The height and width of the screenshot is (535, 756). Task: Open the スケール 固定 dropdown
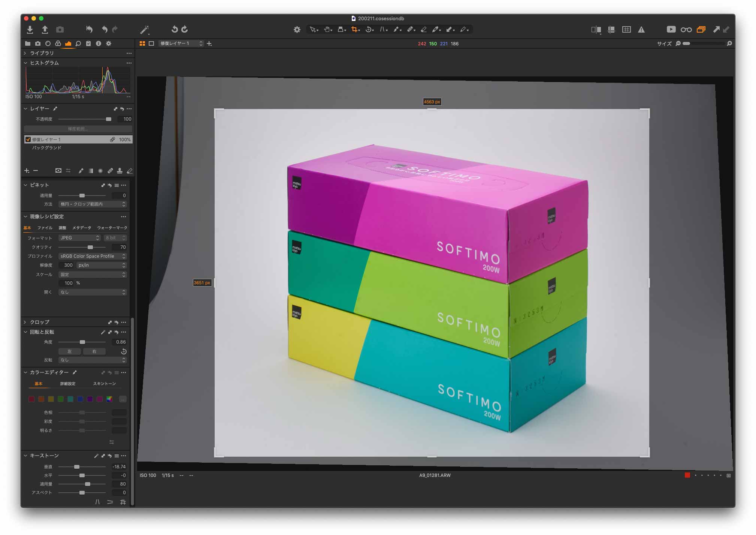[x=93, y=275]
